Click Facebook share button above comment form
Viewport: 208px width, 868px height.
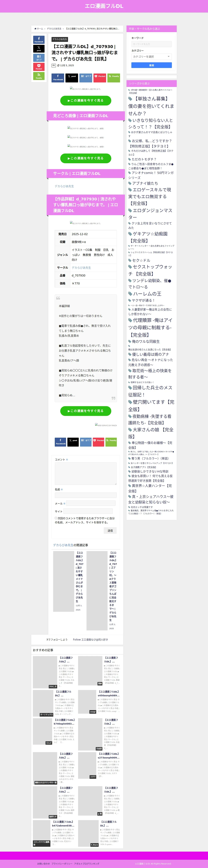(61, 442)
